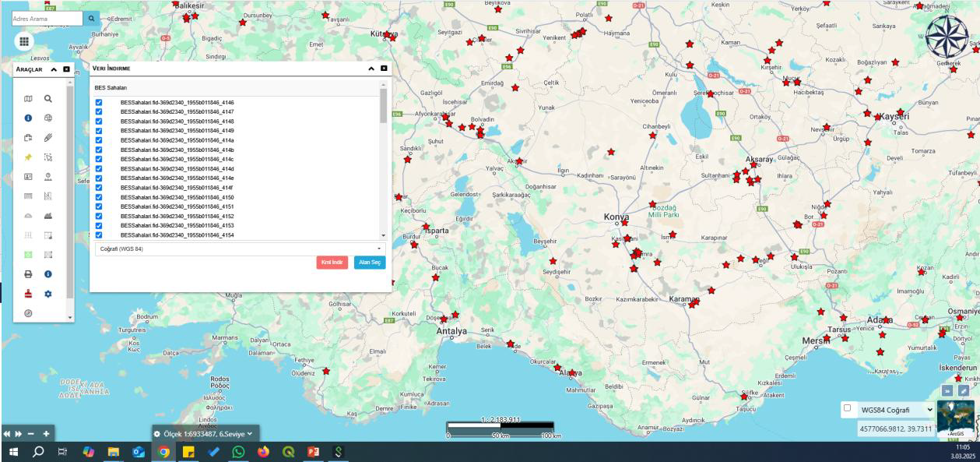
Task: Open the Coğrafi (WGS 84) projection dropdown
Action: point(238,249)
